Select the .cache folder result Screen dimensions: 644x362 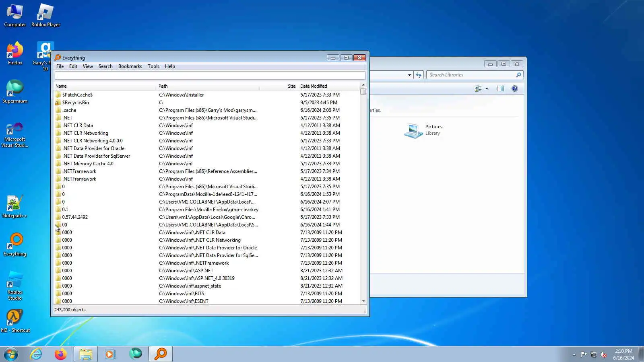(69, 110)
